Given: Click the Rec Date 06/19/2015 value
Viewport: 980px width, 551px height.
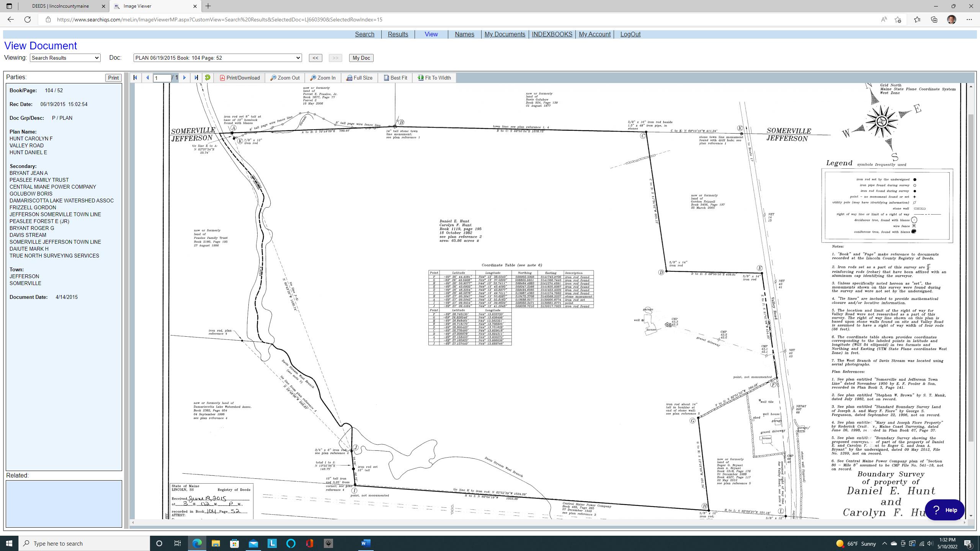Looking at the screenshot, I should tap(64, 104).
